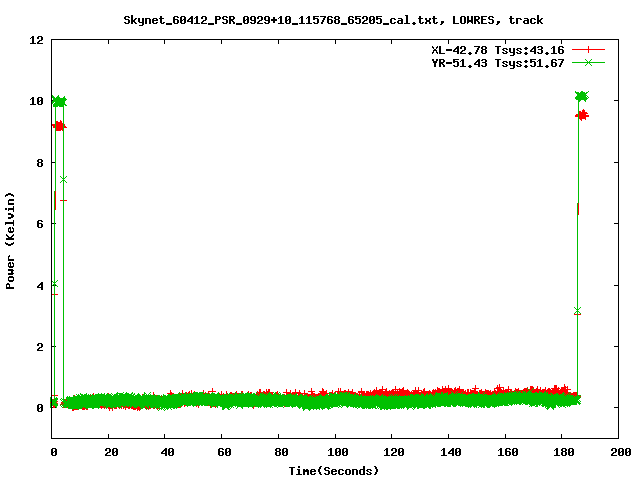The height and width of the screenshot is (480, 640).
Task: Click the red XL legend line sample
Action: tap(588, 50)
